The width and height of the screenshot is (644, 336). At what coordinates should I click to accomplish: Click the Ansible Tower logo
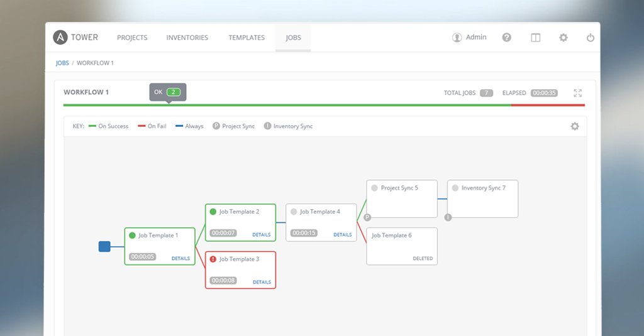[75, 37]
